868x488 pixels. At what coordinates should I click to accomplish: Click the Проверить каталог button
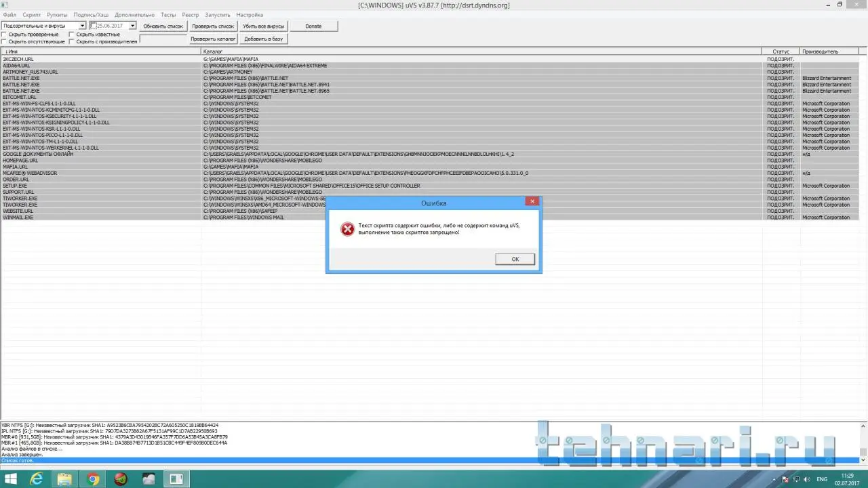tap(213, 39)
